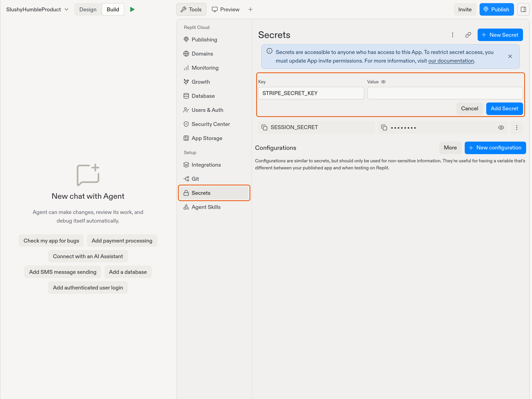The height and width of the screenshot is (399, 532).
Task: Cancel the new secret form
Action: tap(469, 109)
